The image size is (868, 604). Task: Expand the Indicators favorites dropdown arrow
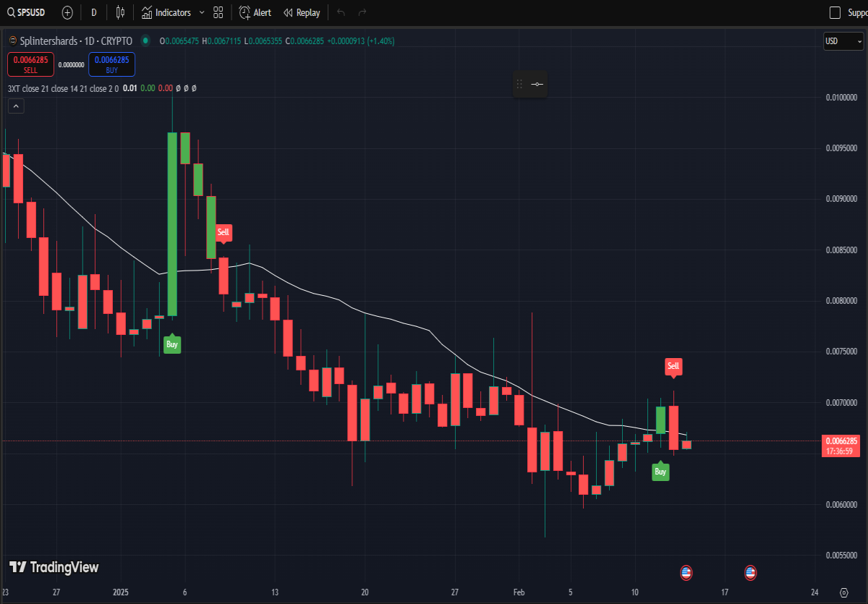[x=201, y=12]
